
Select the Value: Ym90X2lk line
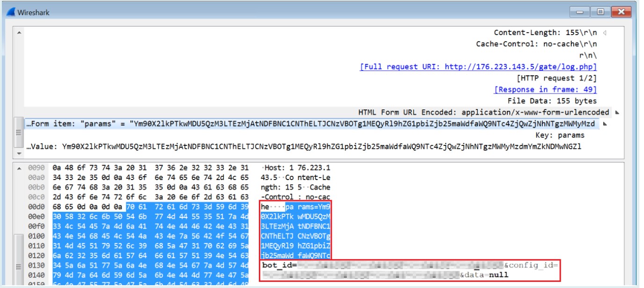(304, 147)
